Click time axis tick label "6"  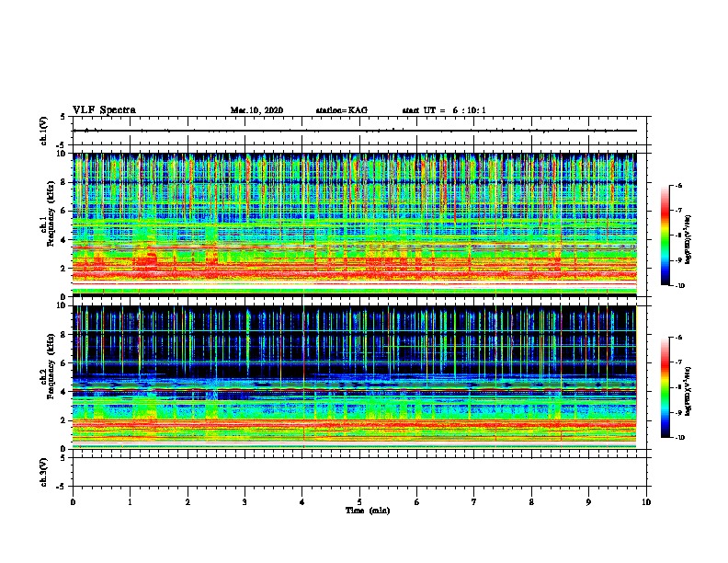click(417, 502)
